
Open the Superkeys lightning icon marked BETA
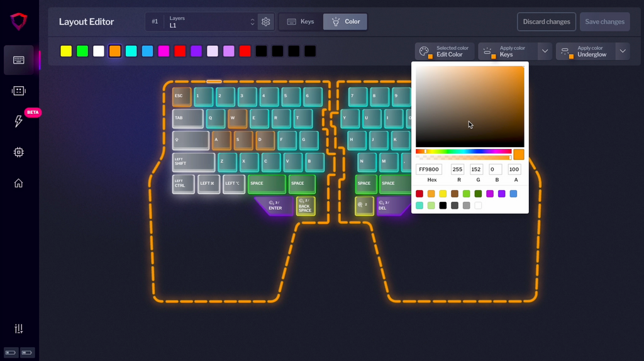pyautogui.click(x=18, y=121)
